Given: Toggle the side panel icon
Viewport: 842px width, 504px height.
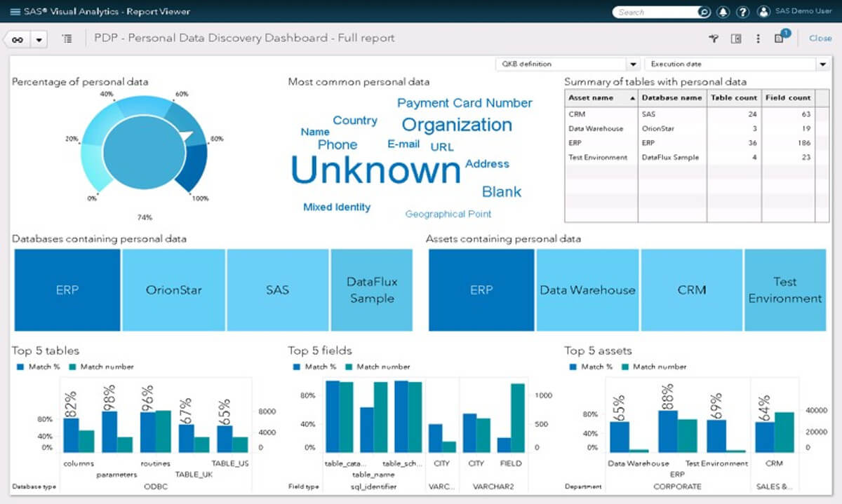Looking at the screenshot, I should [x=736, y=39].
